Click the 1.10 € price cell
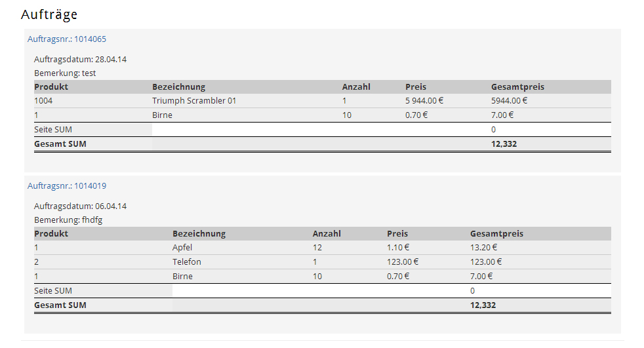 (399, 248)
